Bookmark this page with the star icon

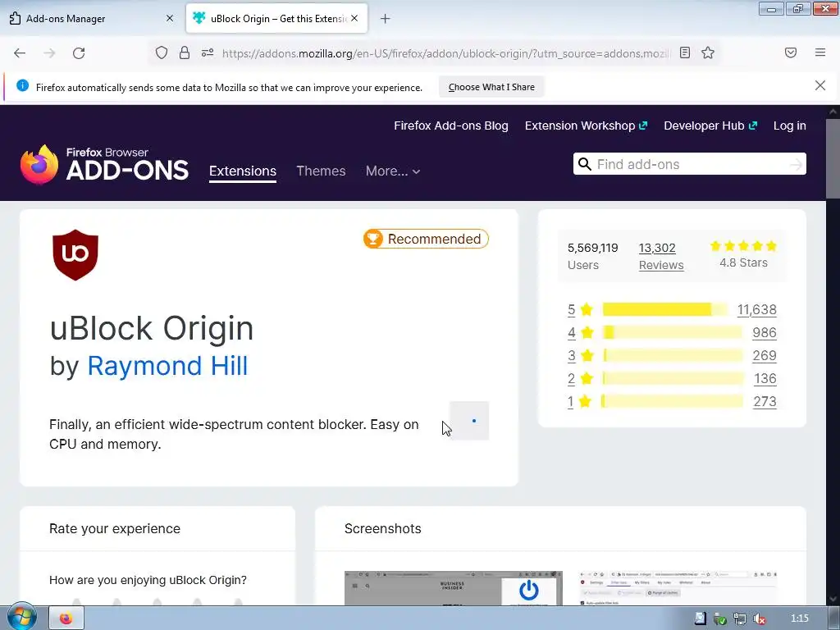coord(708,52)
